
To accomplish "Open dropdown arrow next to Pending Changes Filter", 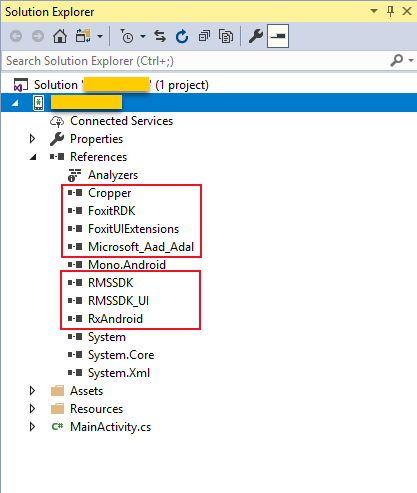I will point(143,36).
